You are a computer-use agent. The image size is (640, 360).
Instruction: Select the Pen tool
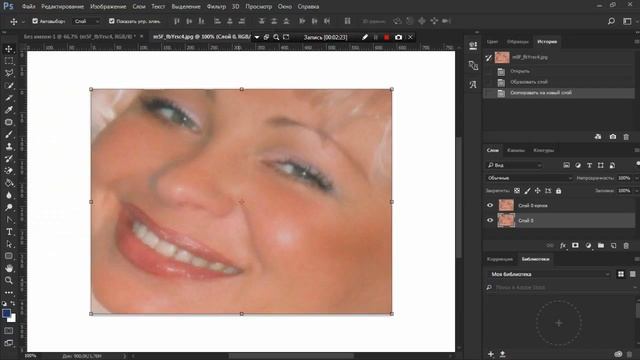9,220
